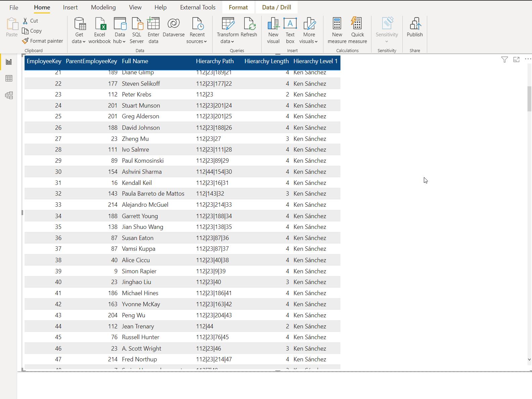Click the table's vertical scrollbar thumb

[529, 99]
